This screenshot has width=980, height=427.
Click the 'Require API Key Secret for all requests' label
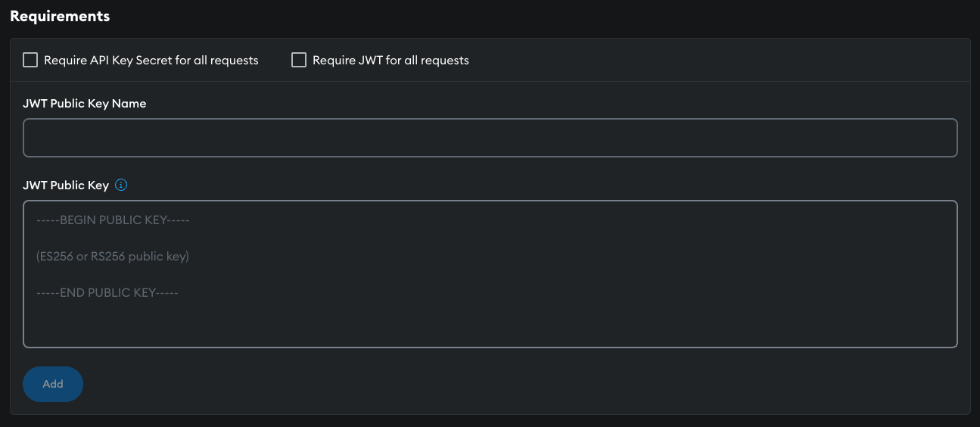pos(151,61)
